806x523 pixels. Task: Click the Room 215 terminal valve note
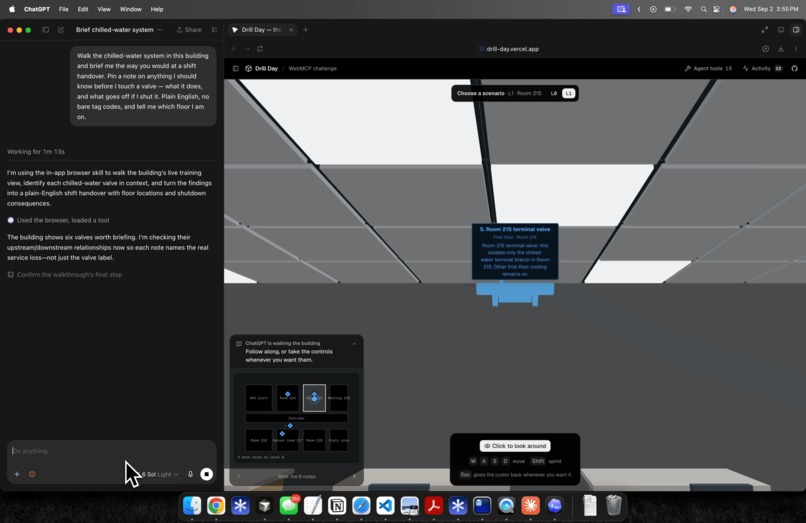pos(515,251)
